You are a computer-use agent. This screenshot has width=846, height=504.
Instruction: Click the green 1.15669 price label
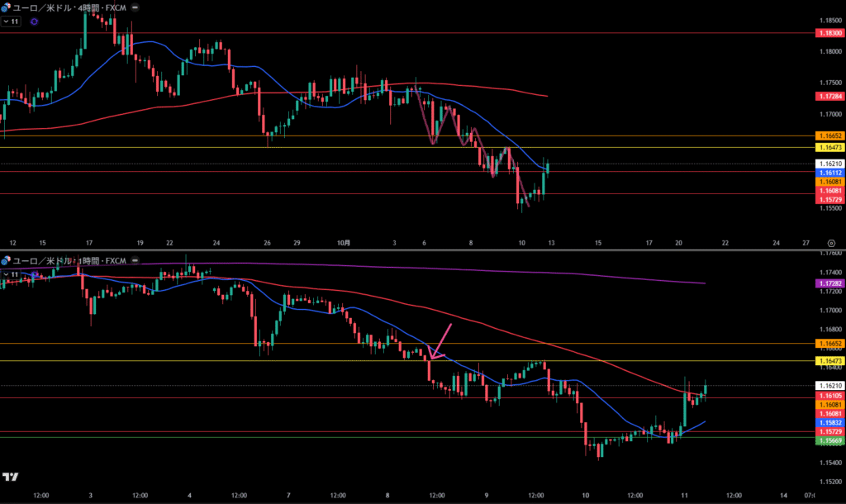(x=829, y=441)
